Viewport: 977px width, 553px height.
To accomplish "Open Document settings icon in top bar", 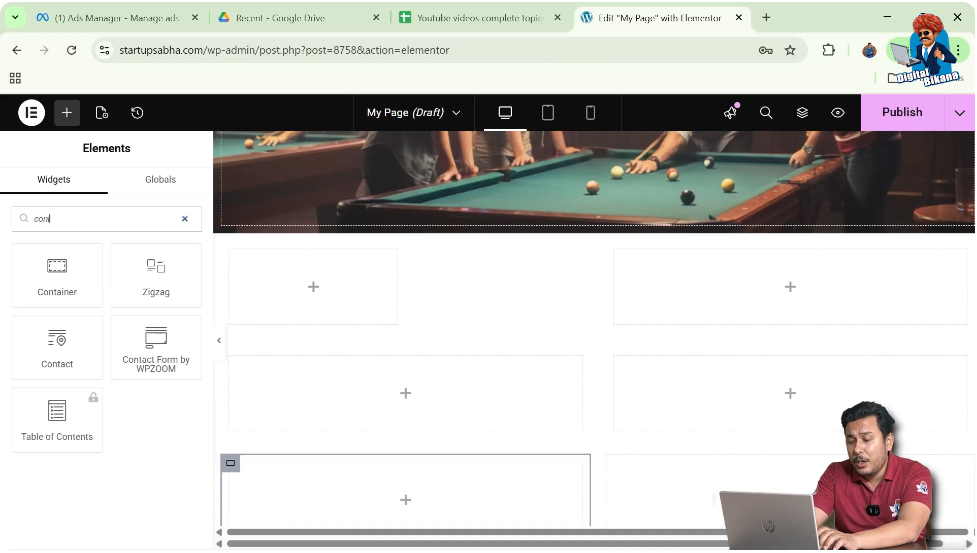I will point(102,113).
